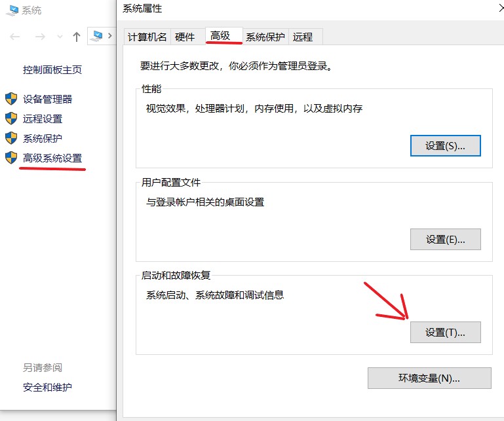Click the 另请参阅 heading
The height and width of the screenshot is (421, 504).
[x=43, y=367]
